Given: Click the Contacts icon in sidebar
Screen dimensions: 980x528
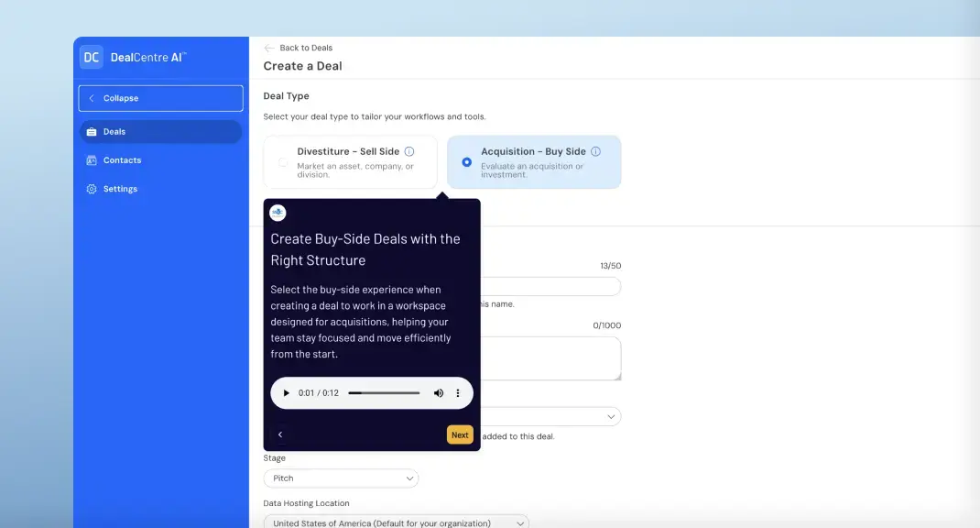Looking at the screenshot, I should pos(92,160).
